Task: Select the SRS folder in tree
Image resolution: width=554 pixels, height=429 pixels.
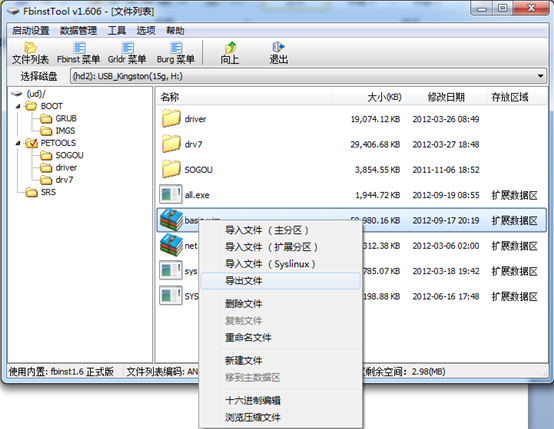Action: click(x=41, y=192)
